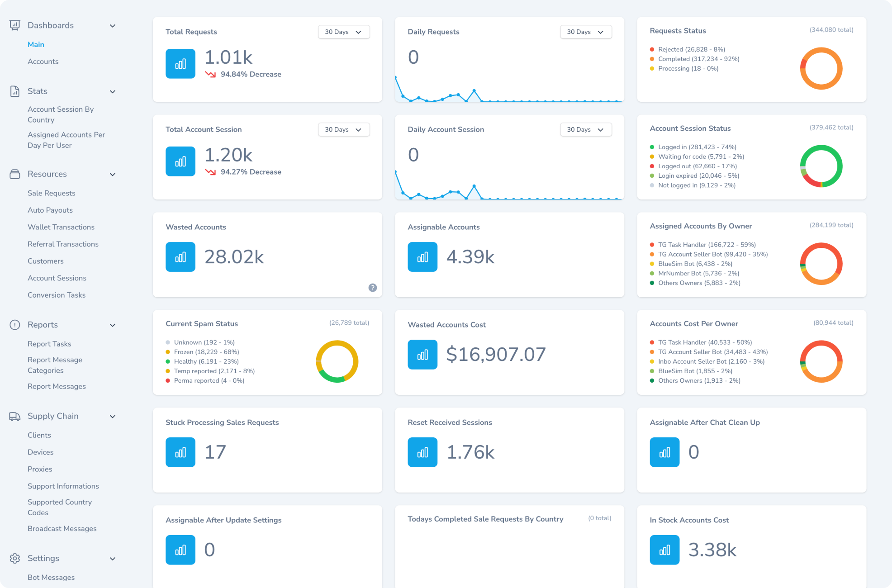Click the bar chart icon in Wasted Accounts Cost

(422, 355)
